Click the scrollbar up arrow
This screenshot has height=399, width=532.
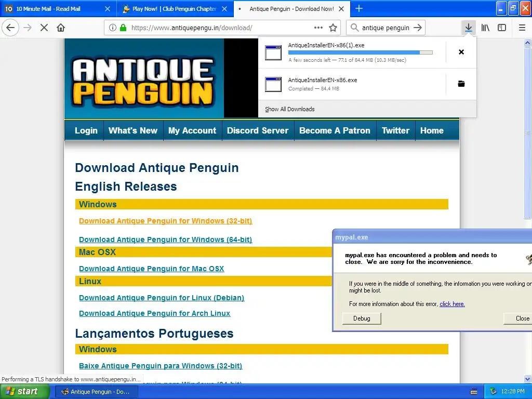pyautogui.click(x=528, y=43)
